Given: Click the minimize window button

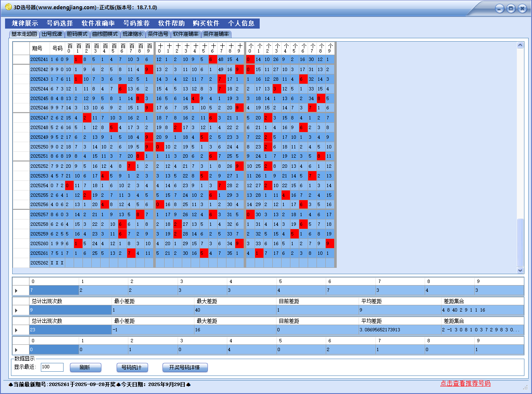Looking at the screenshot, I should [500, 8].
